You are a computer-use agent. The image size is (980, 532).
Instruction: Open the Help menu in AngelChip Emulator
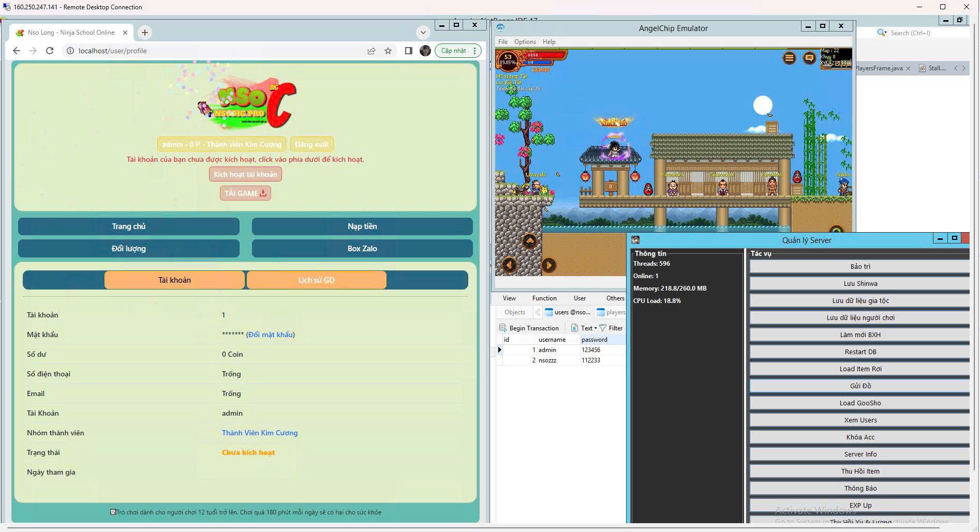(549, 42)
